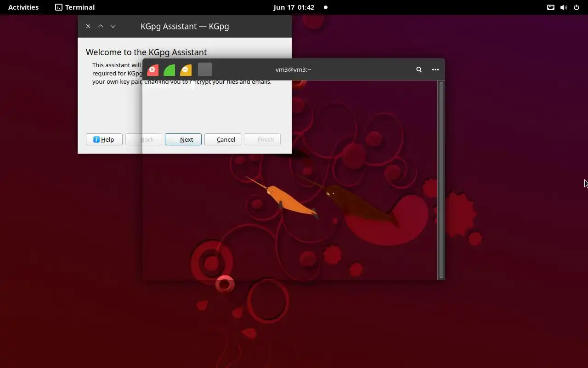The image size is (588, 368).
Task: Click the gray square icon in the terminal header
Action: click(205, 69)
